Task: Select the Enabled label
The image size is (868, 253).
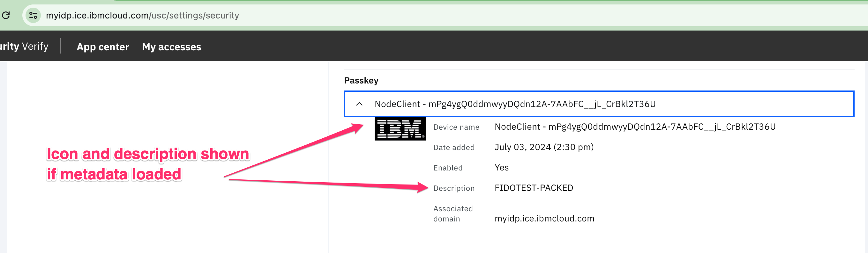Action: pyautogui.click(x=447, y=168)
